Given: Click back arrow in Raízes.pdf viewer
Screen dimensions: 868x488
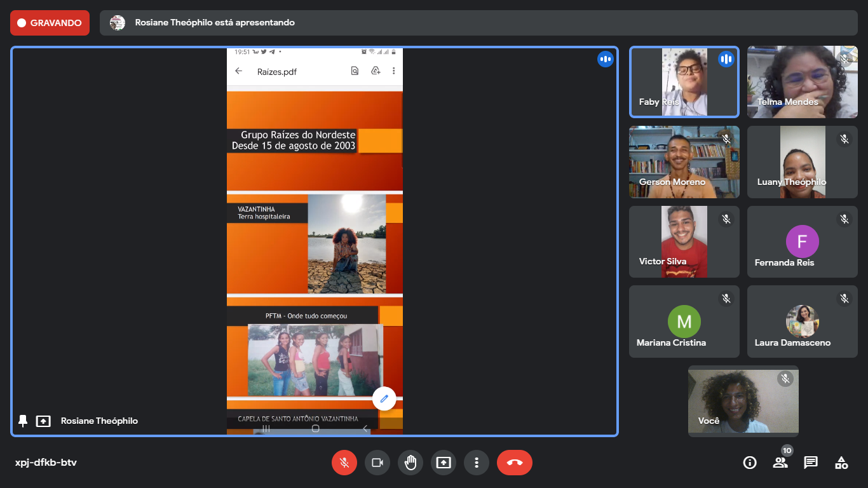Looking at the screenshot, I should (x=239, y=71).
